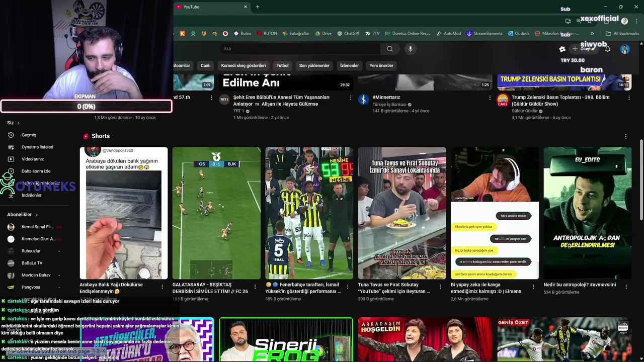The width and height of the screenshot is (644, 362).
Task: Open the StreamElements bookmark
Action: (x=484, y=34)
